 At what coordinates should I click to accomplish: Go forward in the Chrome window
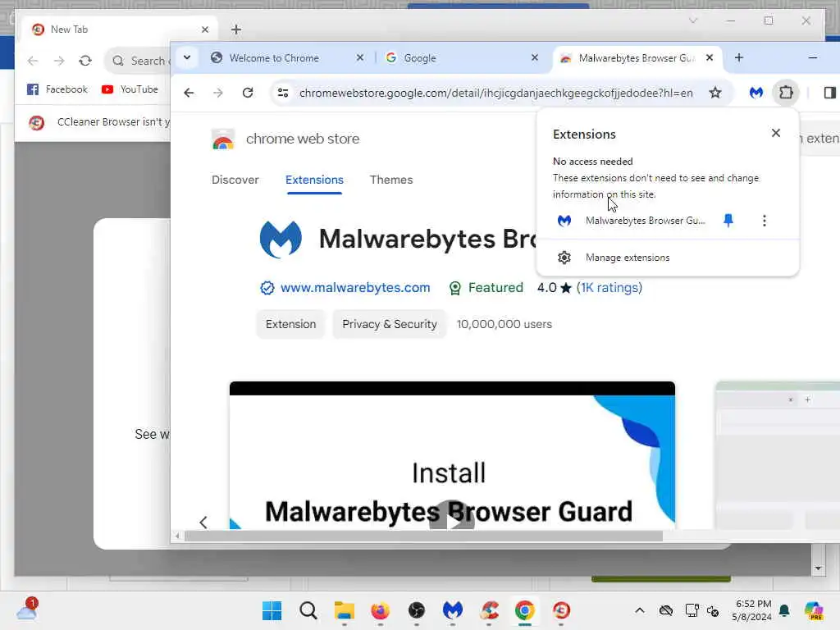tap(218, 93)
